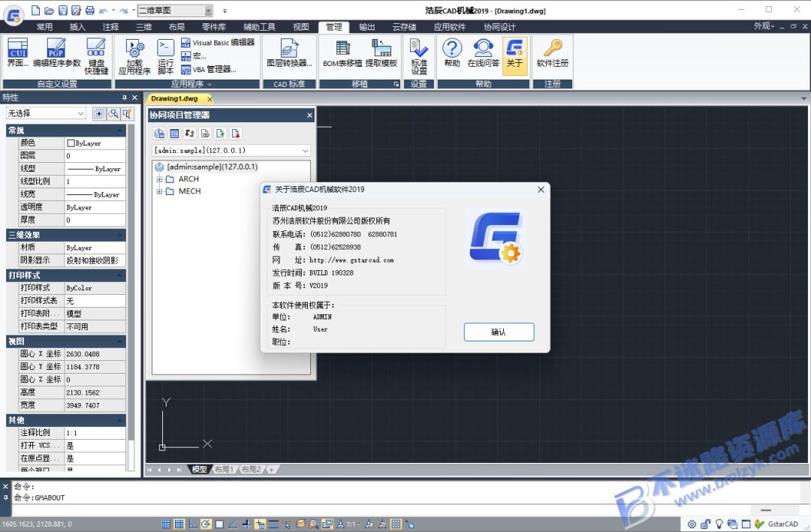The height and width of the screenshot is (532, 811).
Task: Click the New file icon in quick access toolbar
Action: 36,11
